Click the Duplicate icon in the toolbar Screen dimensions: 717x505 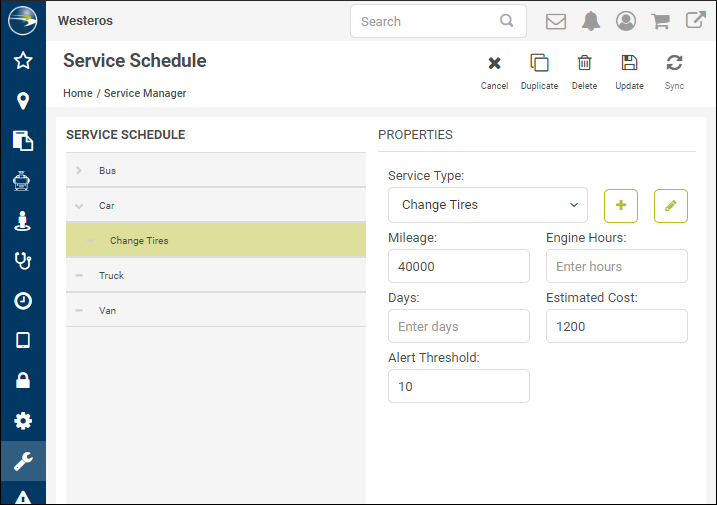tap(539, 64)
